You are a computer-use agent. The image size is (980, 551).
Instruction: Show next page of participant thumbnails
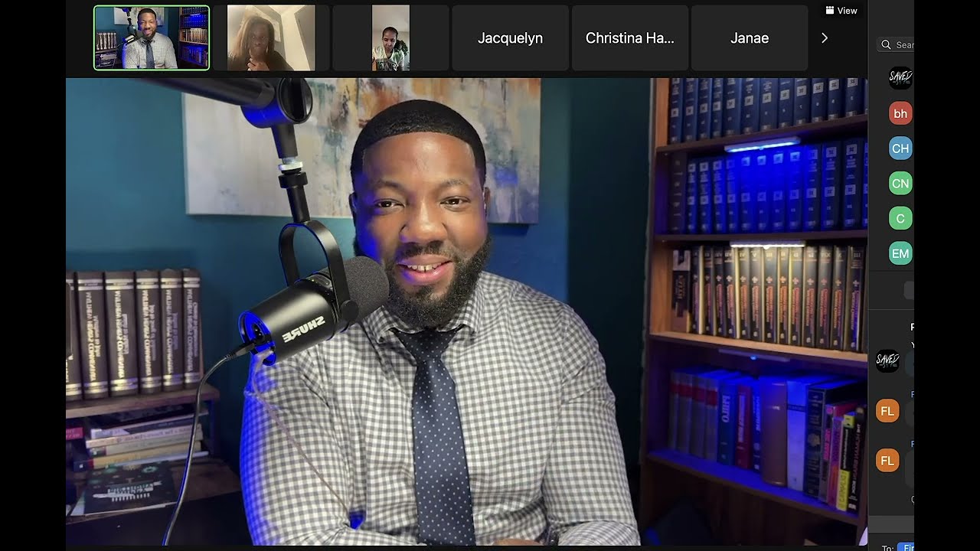[825, 38]
